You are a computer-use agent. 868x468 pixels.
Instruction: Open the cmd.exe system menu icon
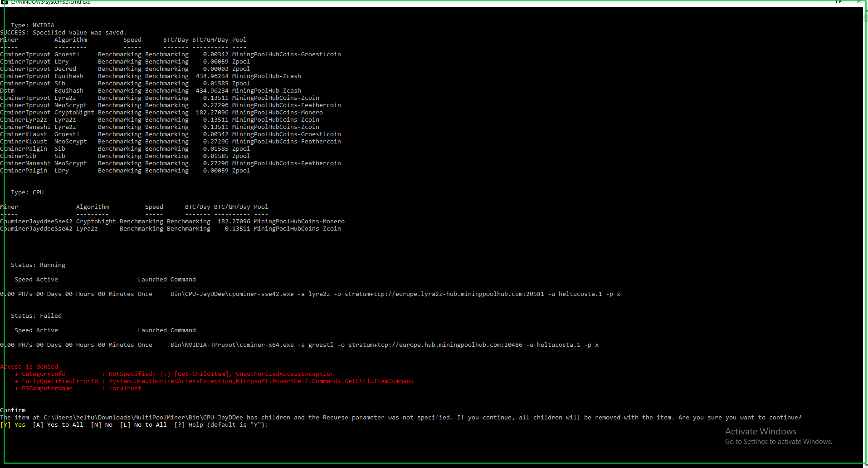[5, 2]
